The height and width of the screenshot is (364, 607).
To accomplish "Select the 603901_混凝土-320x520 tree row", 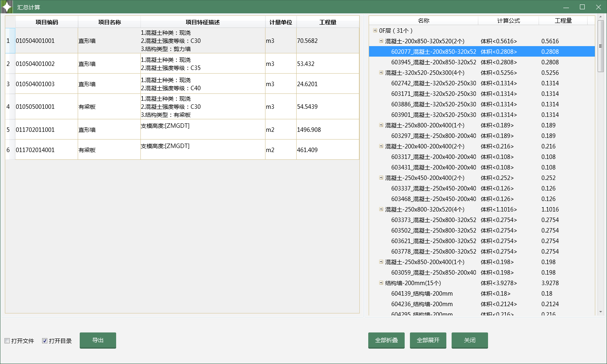I will [482, 114].
